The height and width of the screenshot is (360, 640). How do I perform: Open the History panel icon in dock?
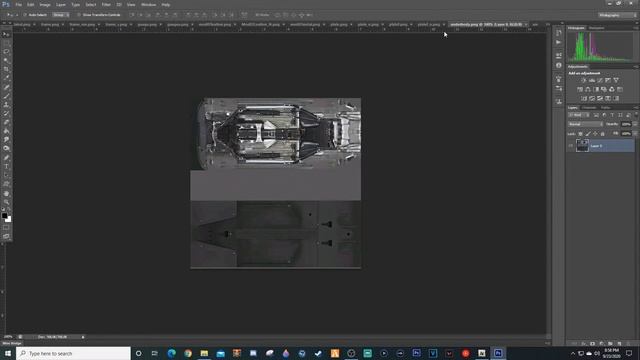pyautogui.click(x=559, y=33)
